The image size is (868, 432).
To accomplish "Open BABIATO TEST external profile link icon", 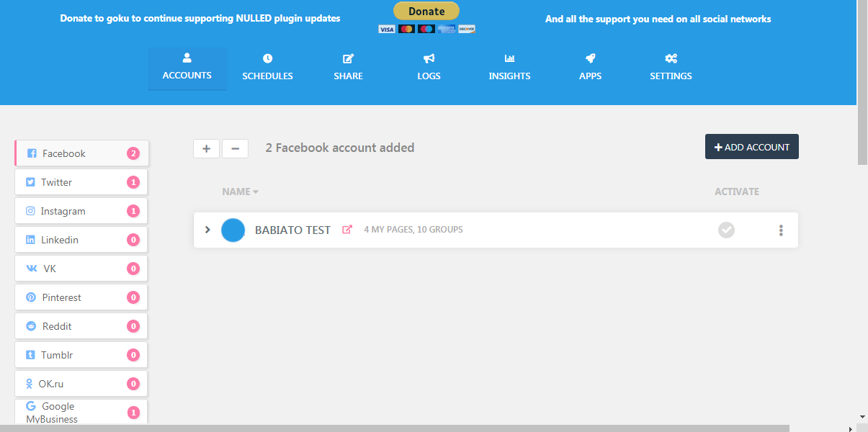I will (347, 230).
